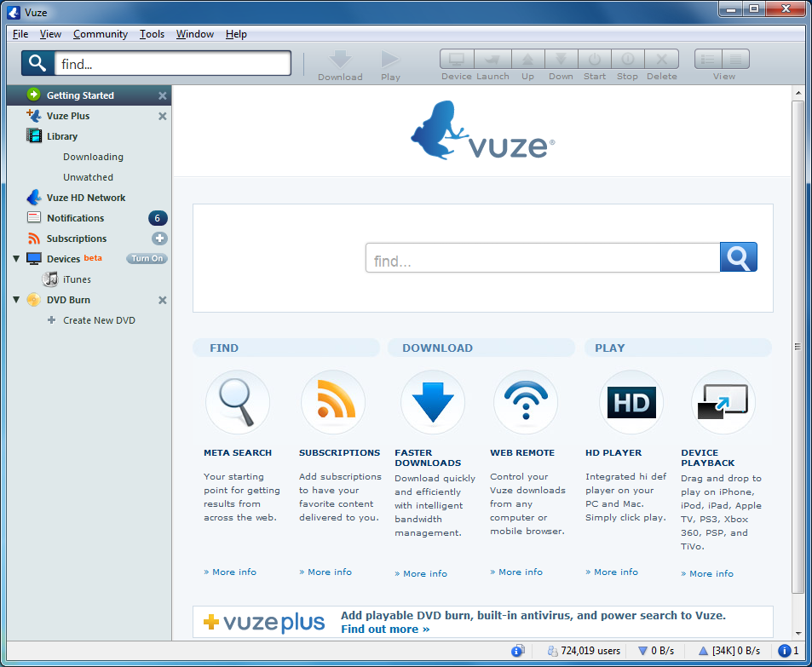Click the HD Player icon
This screenshot has width=812, height=667.
pyautogui.click(x=631, y=402)
